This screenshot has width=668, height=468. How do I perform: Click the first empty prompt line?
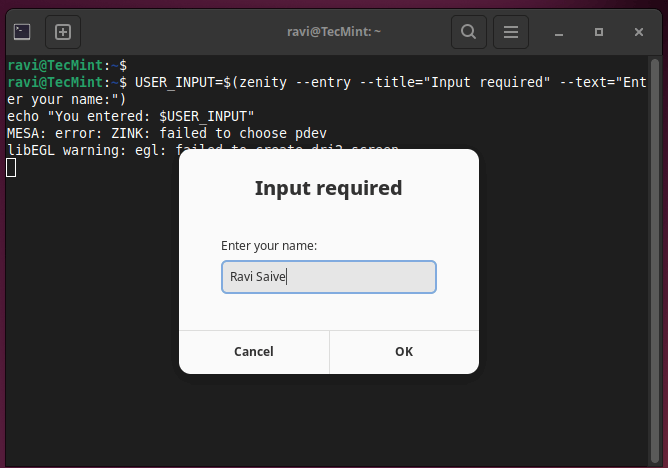(x=66, y=65)
